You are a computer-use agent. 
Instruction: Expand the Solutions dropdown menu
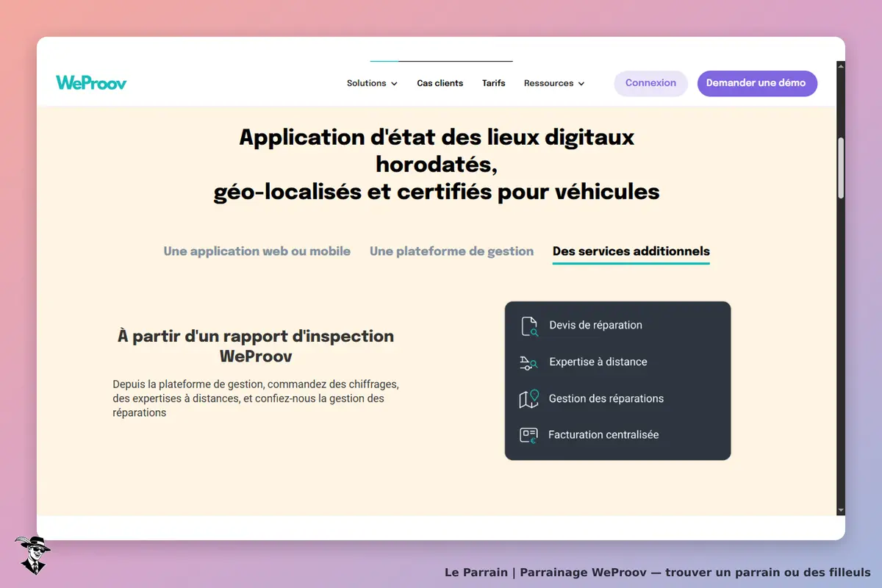(372, 83)
